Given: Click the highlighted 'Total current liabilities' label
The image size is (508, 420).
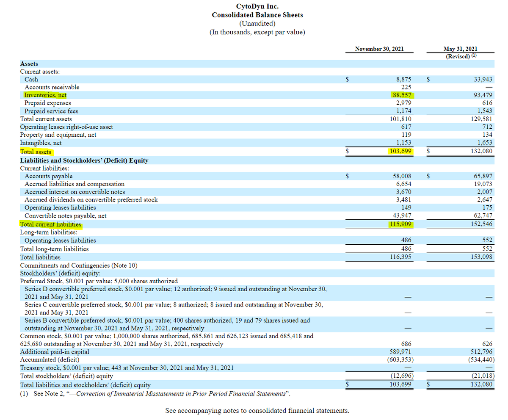Looking at the screenshot, I should pos(51,224).
